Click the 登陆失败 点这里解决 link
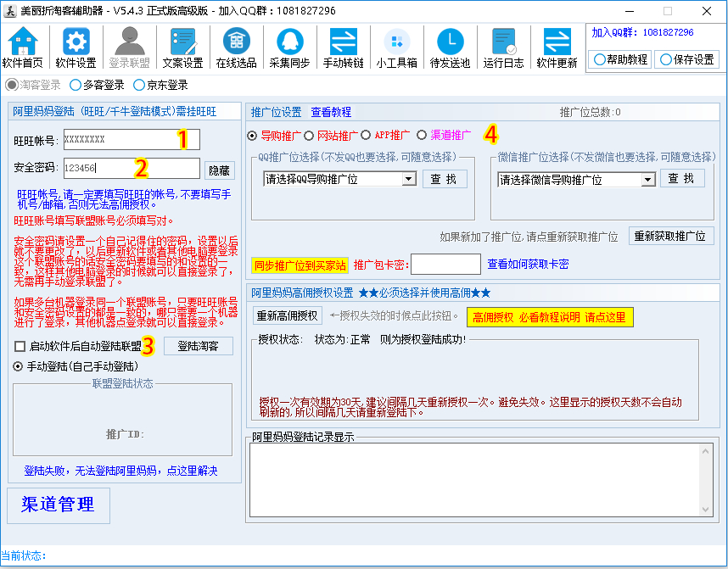This screenshot has height=569, width=728. (120, 471)
